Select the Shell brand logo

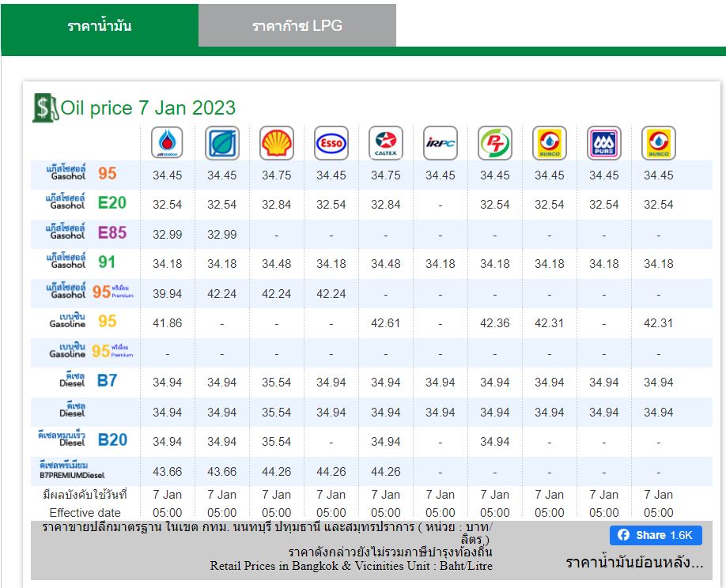click(277, 143)
